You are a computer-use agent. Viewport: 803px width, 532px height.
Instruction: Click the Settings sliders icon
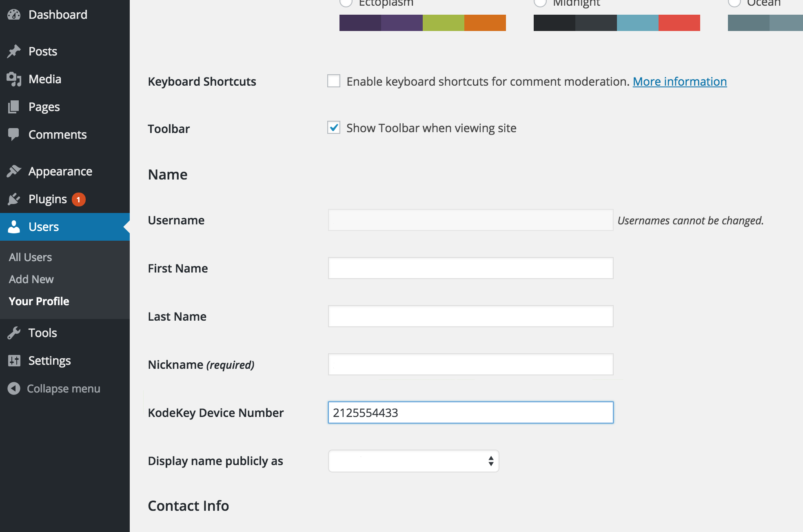(x=14, y=361)
